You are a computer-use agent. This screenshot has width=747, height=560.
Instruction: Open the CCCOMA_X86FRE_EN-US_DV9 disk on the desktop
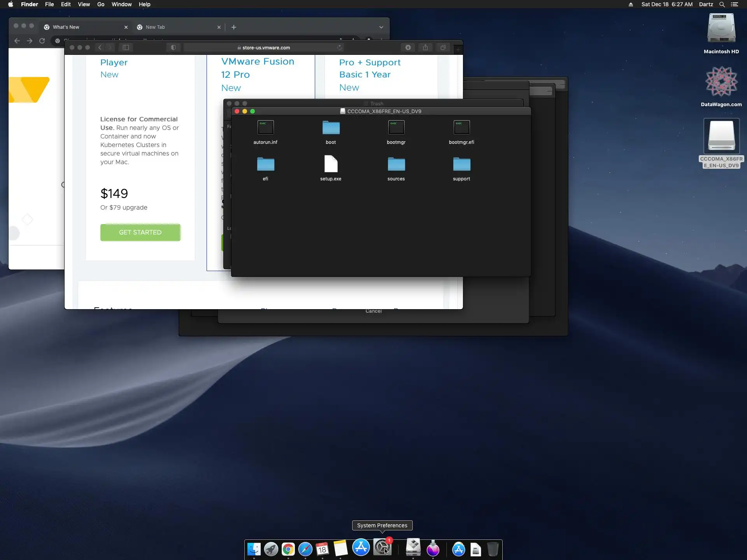click(721, 137)
